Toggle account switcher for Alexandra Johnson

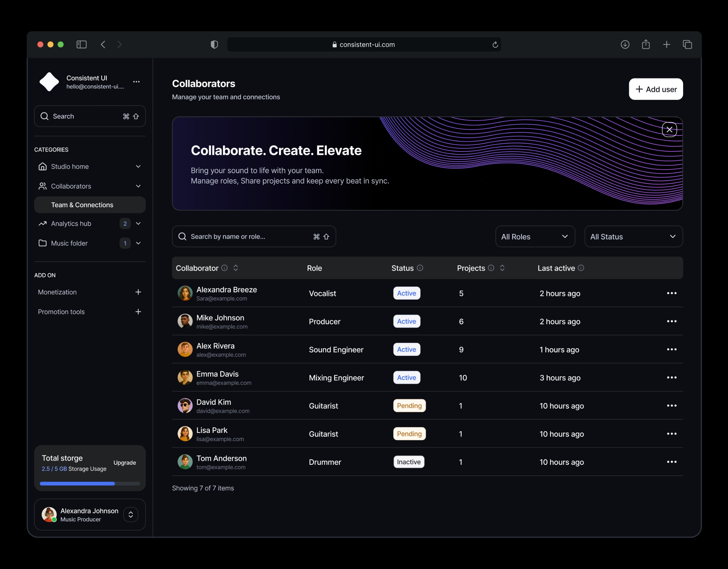coord(131,514)
